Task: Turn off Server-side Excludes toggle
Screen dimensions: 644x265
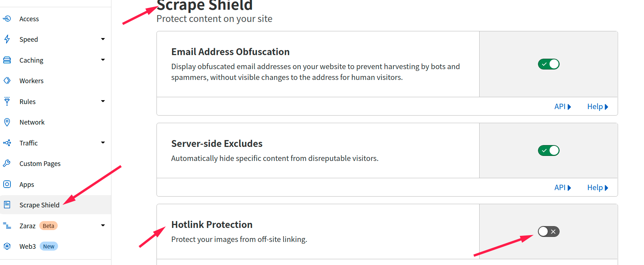Action: pyautogui.click(x=548, y=151)
